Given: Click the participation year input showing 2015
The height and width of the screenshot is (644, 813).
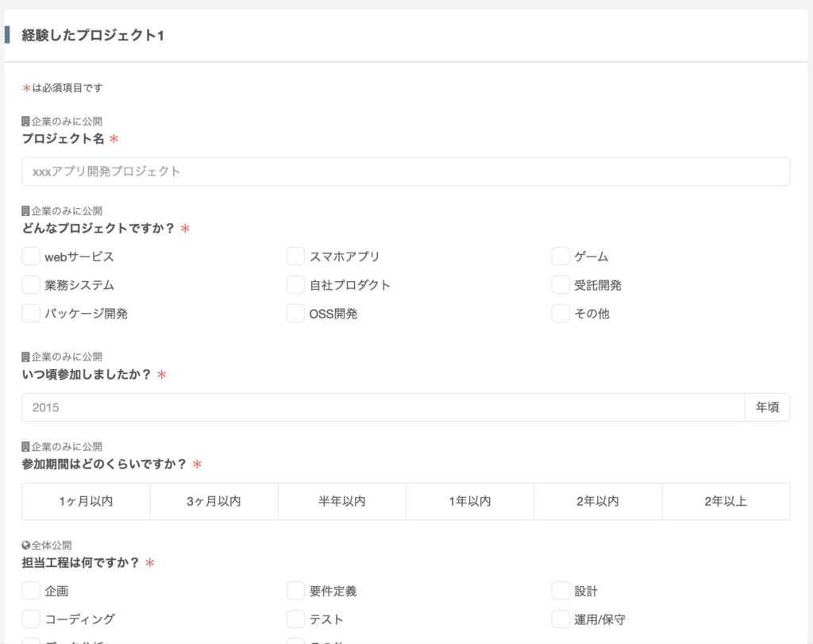Looking at the screenshot, I should coord(383,407).
